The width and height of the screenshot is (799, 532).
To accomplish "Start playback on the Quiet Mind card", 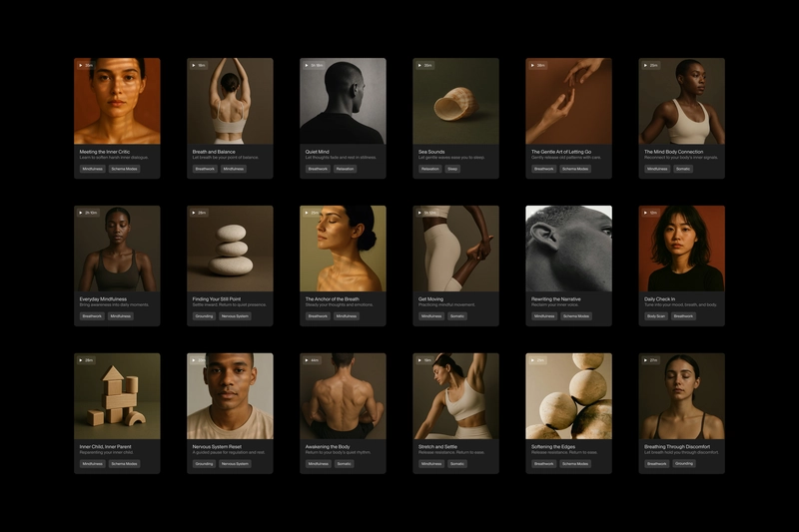I will pos(307,65).
